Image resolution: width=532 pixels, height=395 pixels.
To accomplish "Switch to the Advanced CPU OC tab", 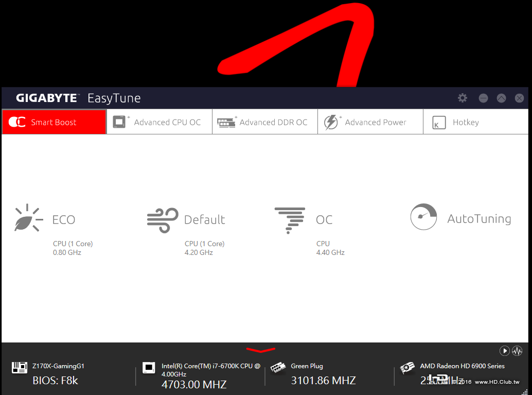I will [159, 122].
